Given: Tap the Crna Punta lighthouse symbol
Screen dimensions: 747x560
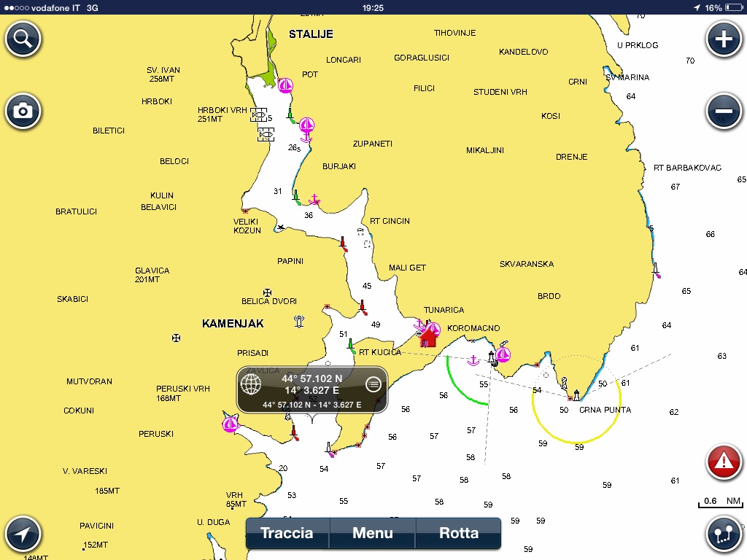Looking at the screenshot, I should point(576,395).
